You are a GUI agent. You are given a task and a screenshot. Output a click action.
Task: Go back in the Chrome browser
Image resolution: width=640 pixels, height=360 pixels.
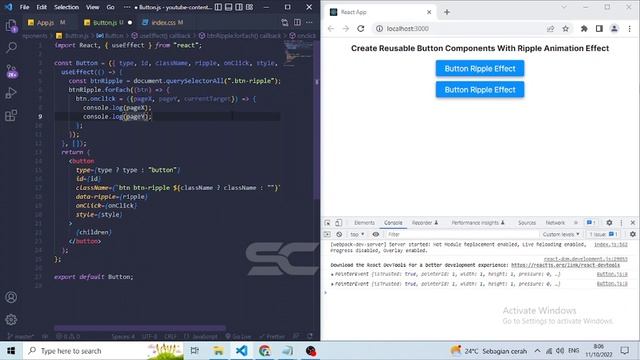tap(331, 29)
